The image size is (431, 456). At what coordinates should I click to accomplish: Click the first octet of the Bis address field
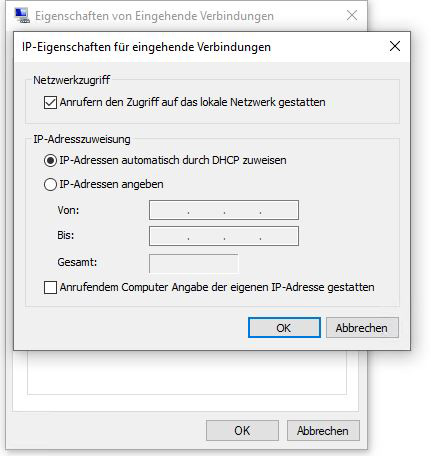coord(169,236)
